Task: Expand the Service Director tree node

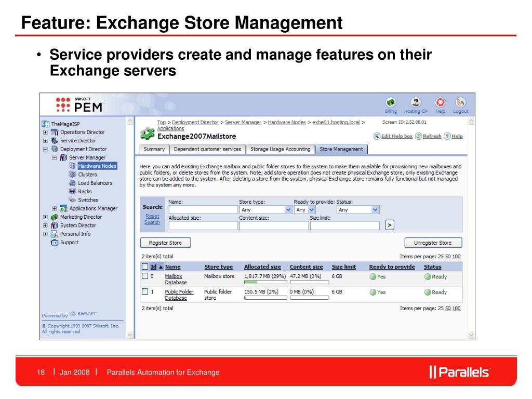Action: 46,140
